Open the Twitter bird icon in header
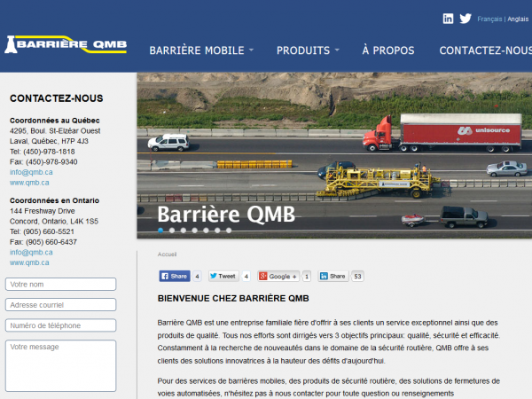 click(x=465, y=19)
